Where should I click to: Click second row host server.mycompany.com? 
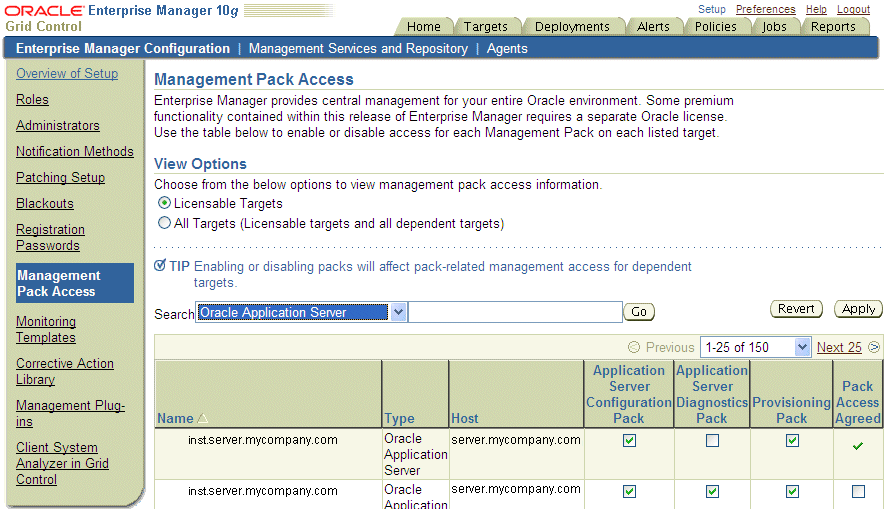tap(516, 489)
